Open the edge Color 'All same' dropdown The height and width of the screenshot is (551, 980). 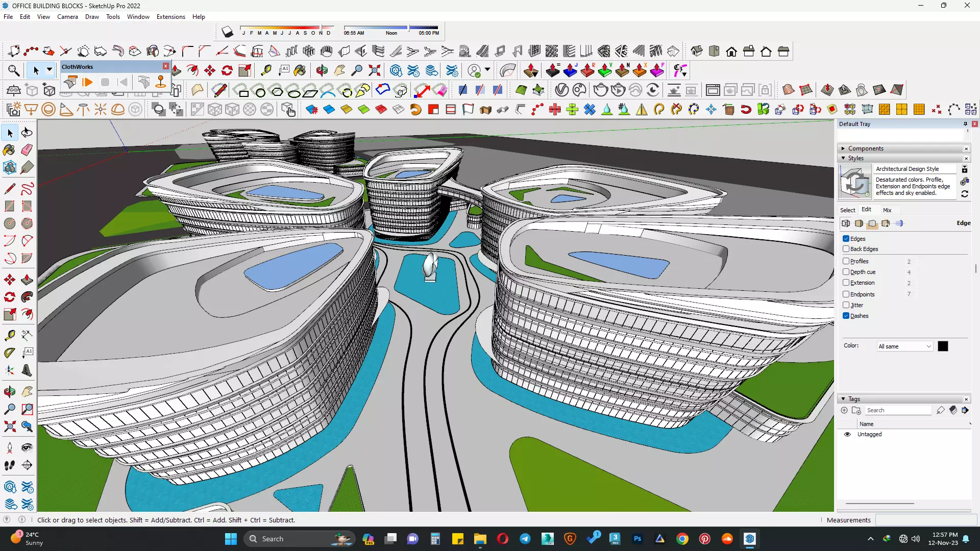[904, 346]
